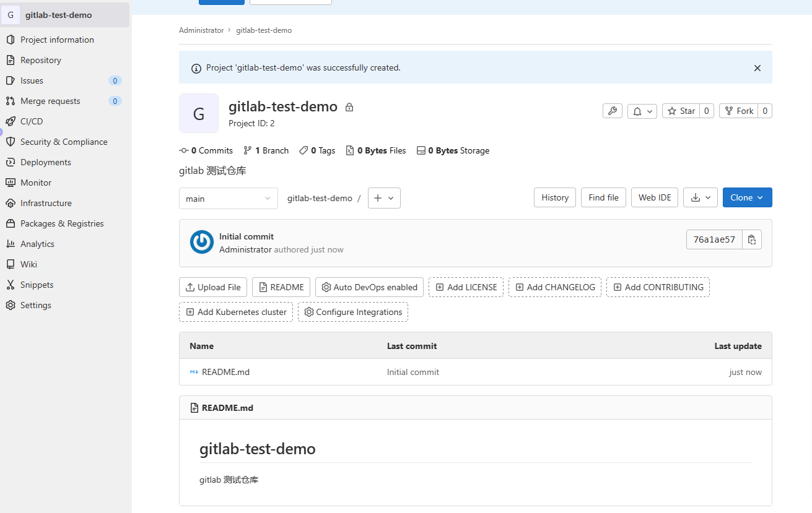Image resolution: width=812 pixels, height=513 pixels.
Task: Click the Monitor screen icon
Action: click(x=10, y=183)
